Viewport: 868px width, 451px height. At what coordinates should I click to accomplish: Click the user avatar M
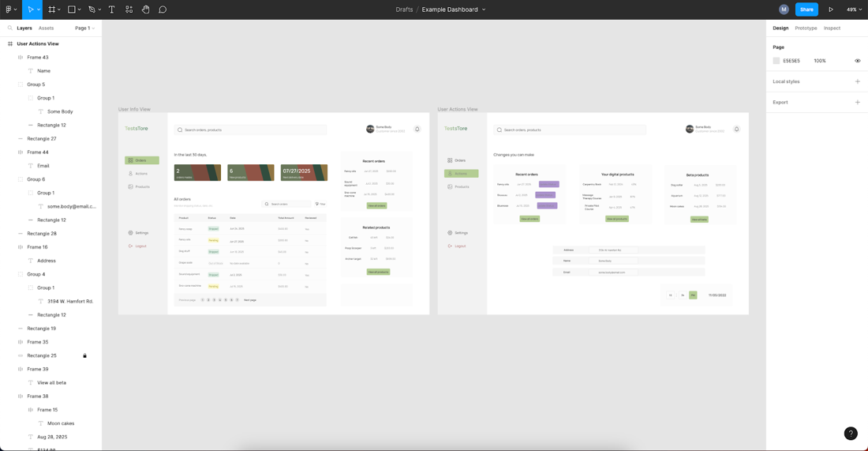coord(784,9)
